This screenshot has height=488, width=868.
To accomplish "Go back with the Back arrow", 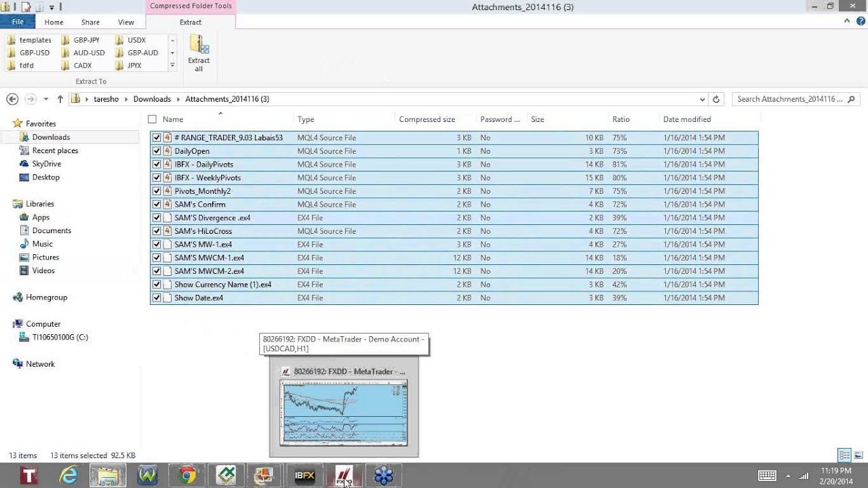I will click(x=12, y=99).
